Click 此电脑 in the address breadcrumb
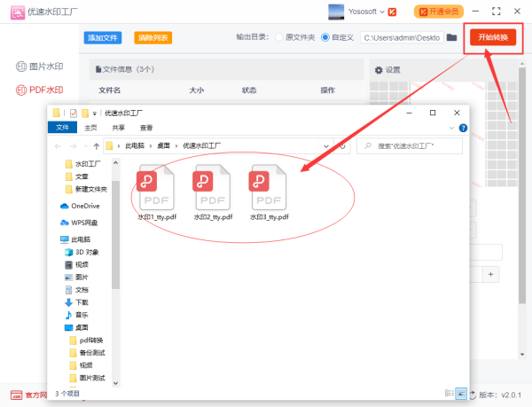Image resolution: width=532 pixels, height=407 pixels. click(x=135, y=145)
